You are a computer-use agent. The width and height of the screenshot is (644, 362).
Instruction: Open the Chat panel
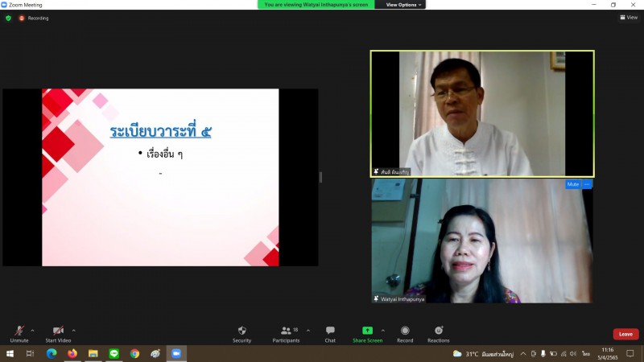point(330,334)
